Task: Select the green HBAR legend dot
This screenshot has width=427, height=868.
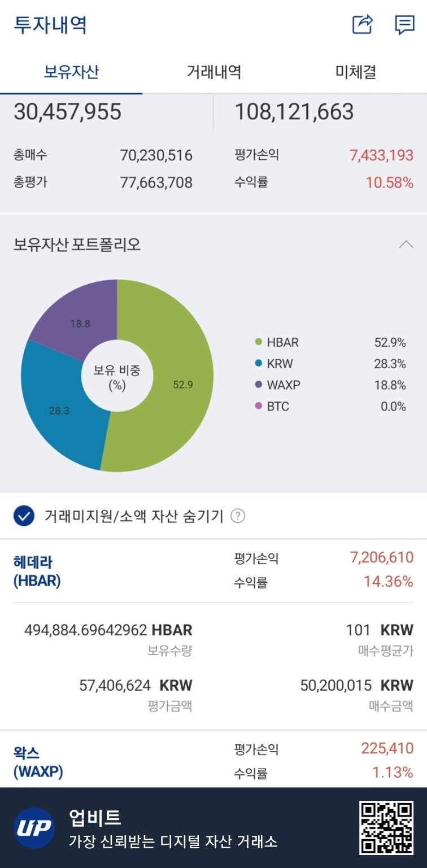Action: pos(257,342)
